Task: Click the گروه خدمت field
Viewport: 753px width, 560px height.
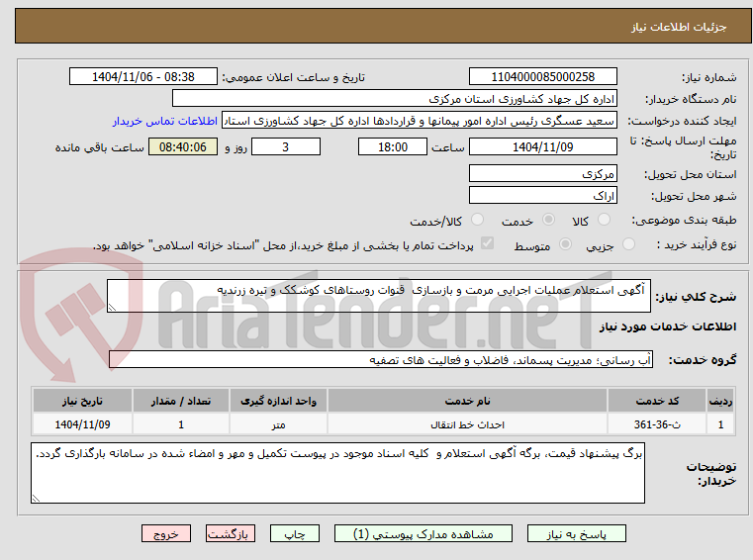Action: point(381,359)
